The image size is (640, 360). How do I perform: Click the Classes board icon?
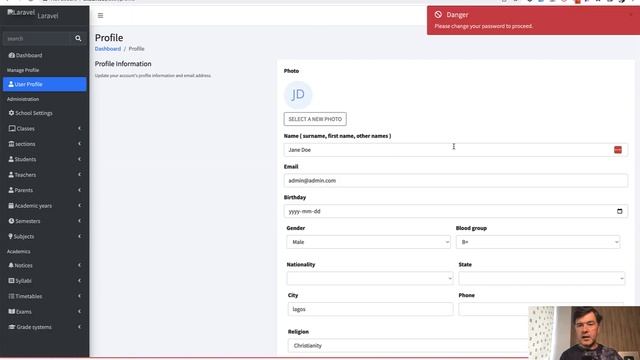(12, 129)
